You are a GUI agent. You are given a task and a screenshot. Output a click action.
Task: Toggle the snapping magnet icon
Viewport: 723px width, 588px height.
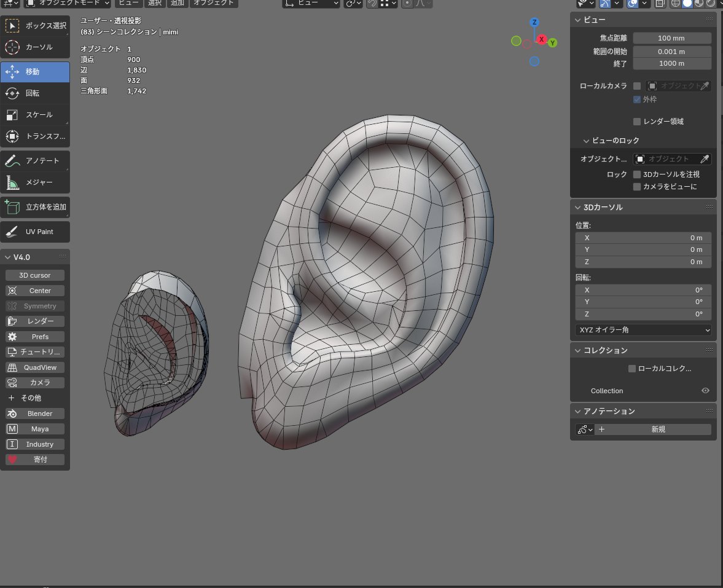click(372, 4)
